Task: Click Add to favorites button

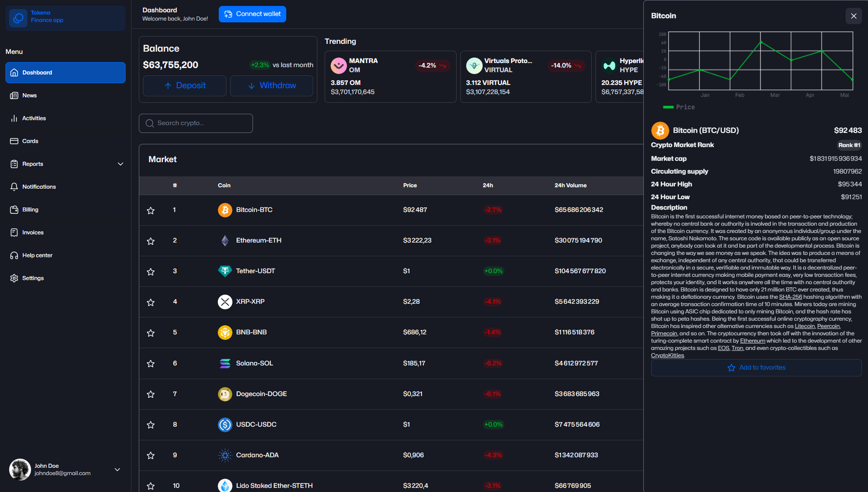Action: click(x=756, y=368)
